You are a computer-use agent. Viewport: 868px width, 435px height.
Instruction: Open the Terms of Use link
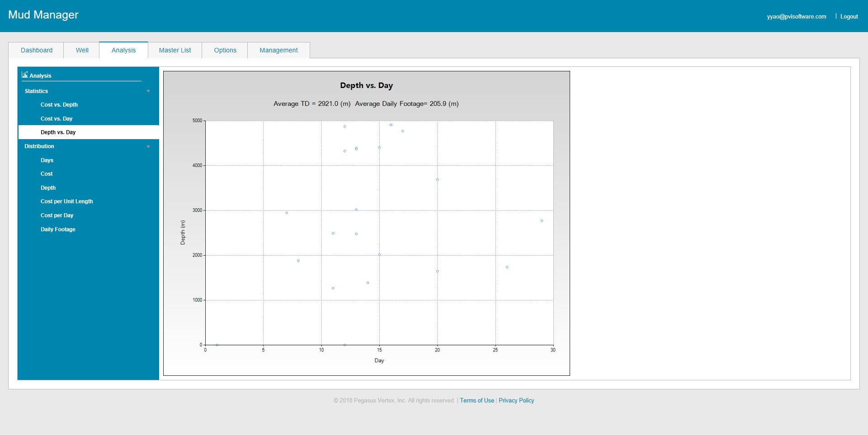tap(477, 401)
